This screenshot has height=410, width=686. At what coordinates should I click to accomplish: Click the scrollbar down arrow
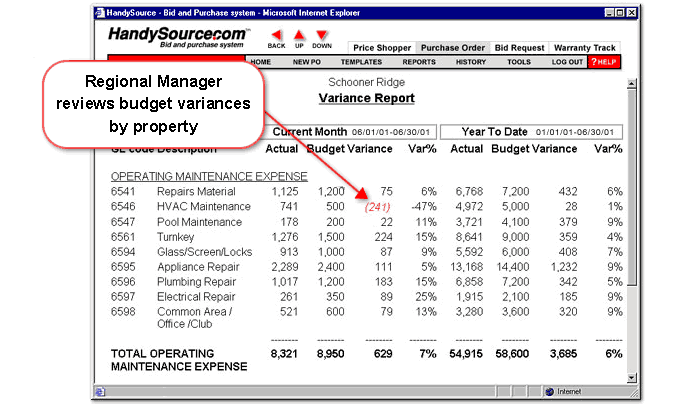tap(631, 376)
